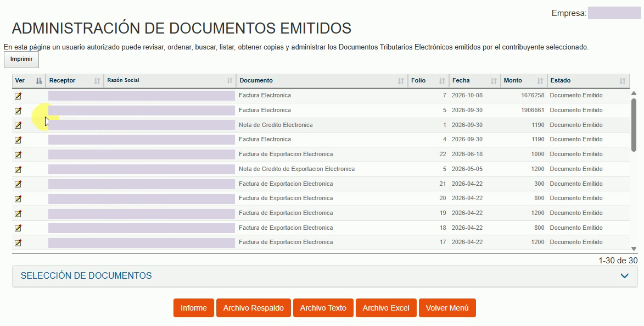Click the SELECCIÓN DE DOCUMENTOS title text

coord(86,275)
